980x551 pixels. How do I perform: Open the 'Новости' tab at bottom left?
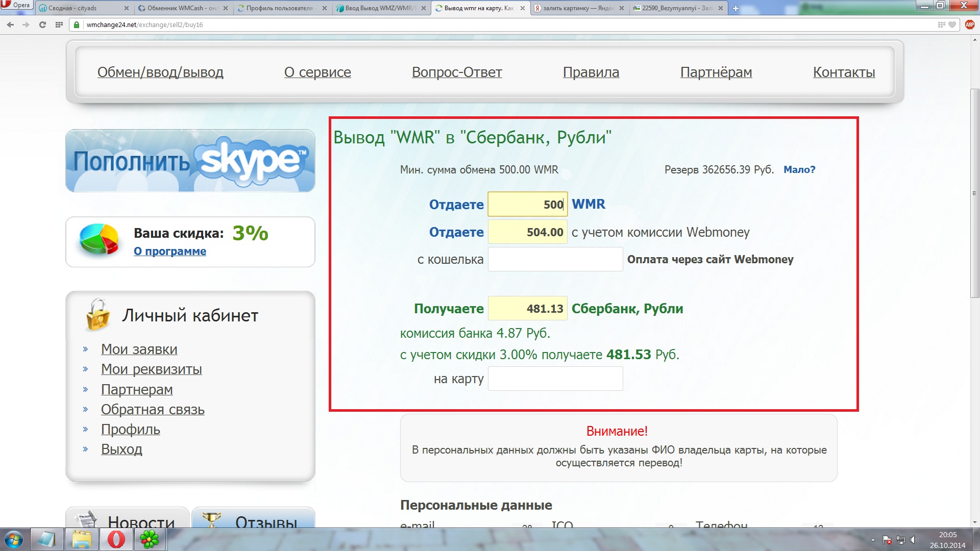[x=128, y=518]
